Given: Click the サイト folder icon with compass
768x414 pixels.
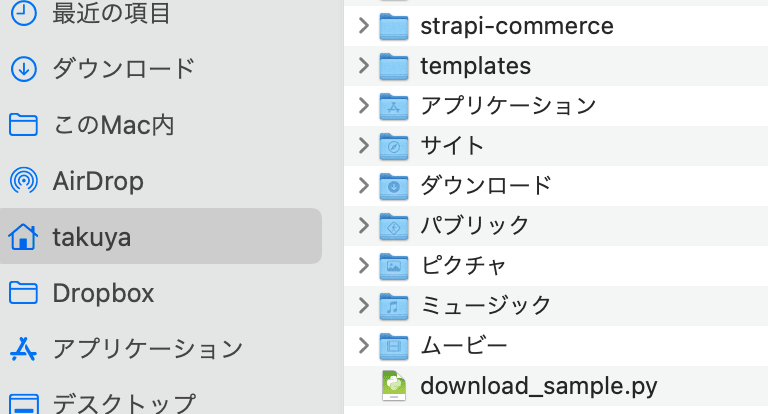Looking at the screenshot, I should click(x=394, y=146).
